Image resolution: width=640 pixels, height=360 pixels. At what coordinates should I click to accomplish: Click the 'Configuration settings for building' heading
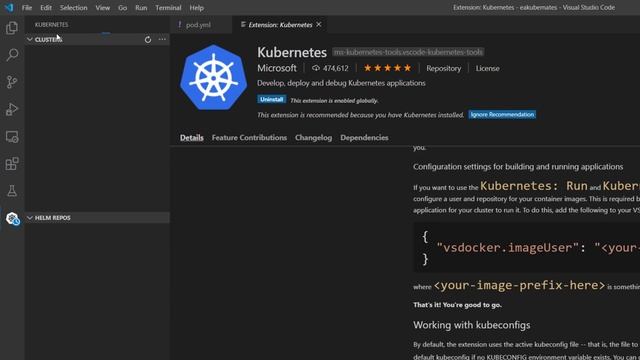pyautogui.click(x=518, y=167)
